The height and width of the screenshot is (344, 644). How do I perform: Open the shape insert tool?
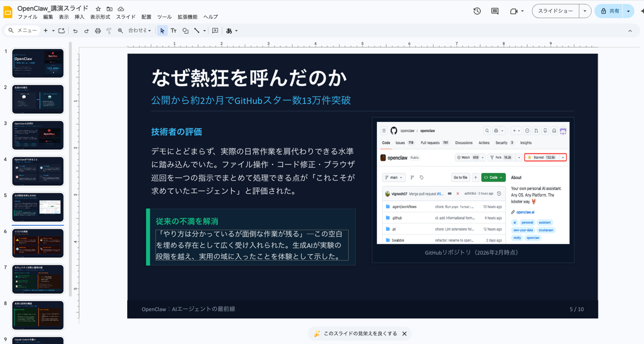click(x=186, y=31)
